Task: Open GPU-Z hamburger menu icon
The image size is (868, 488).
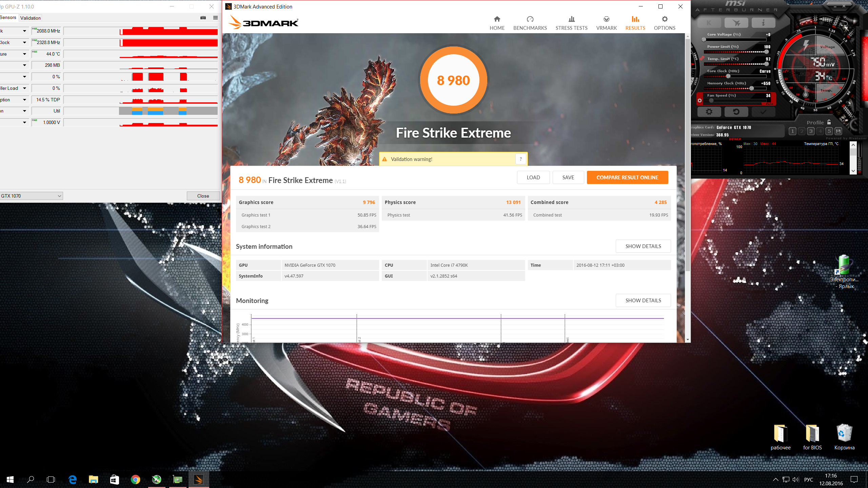Action: tap(215, 18)
